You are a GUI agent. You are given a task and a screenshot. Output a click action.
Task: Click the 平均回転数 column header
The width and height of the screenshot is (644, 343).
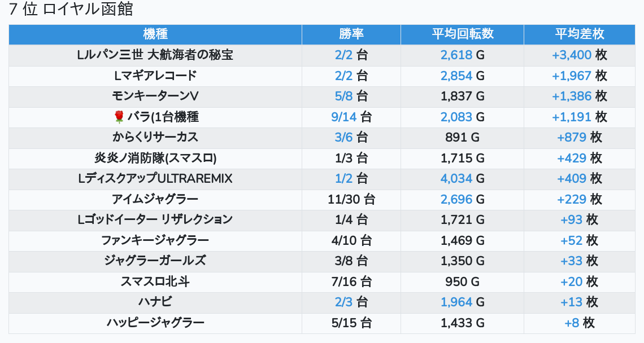click(x=462, y=34)
